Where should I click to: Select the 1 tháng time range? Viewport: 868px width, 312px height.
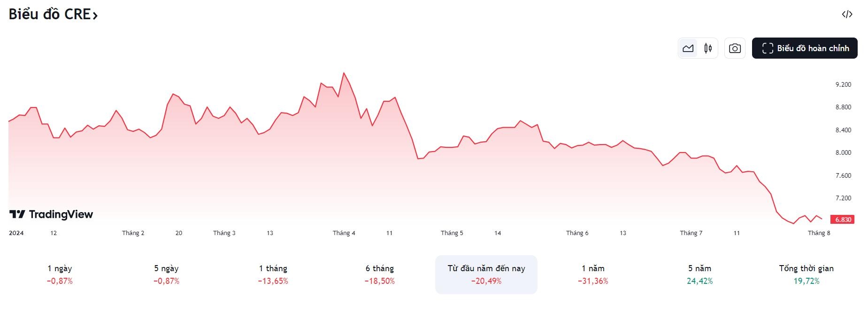[x=273, y=274]
